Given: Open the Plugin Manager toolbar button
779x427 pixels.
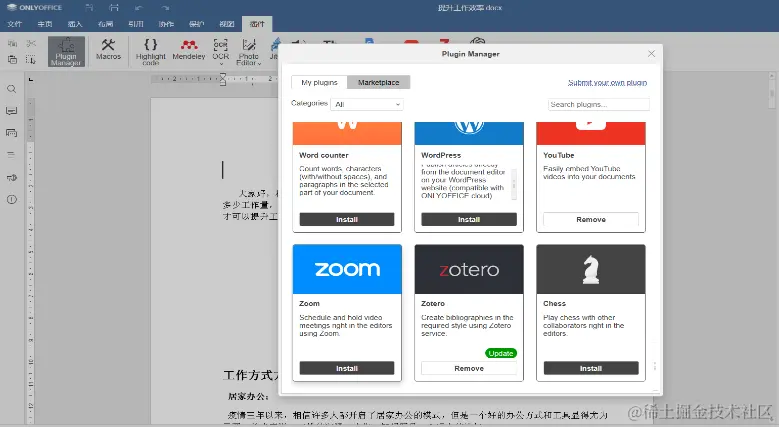Looking at the screenshot, I should (66, 51).
